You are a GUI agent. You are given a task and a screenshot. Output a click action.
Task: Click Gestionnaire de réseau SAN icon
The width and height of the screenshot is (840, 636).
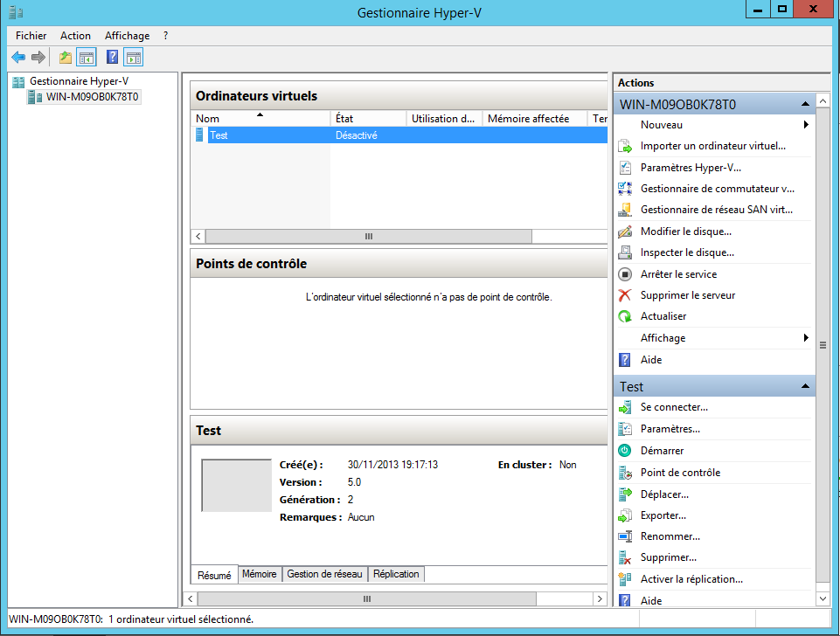[x=625, y=210]
